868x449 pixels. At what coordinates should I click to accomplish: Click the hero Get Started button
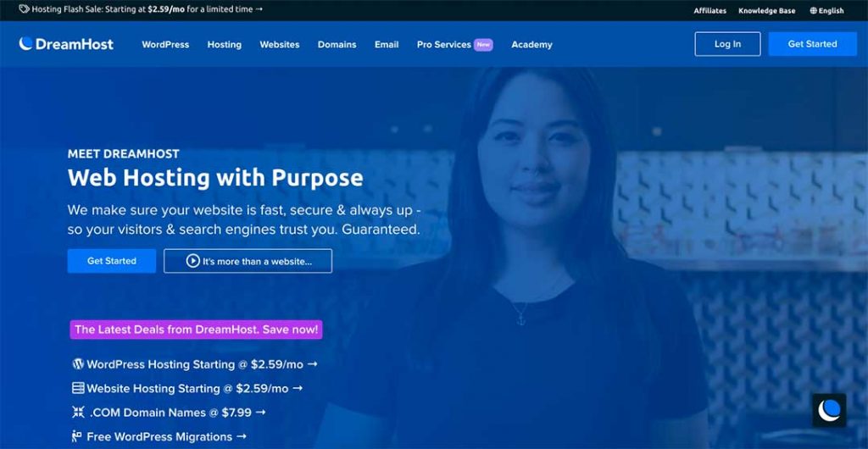(112, 261)
